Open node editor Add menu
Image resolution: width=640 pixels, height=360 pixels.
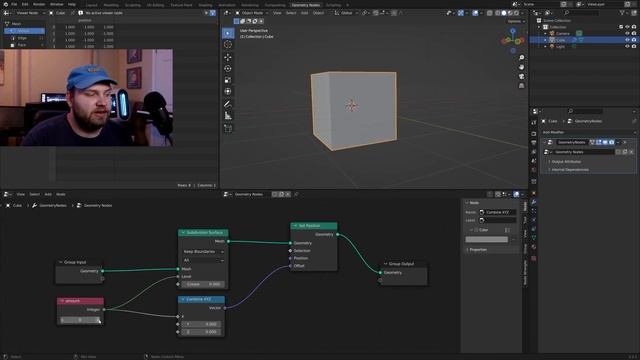click(x=48, y=195)
